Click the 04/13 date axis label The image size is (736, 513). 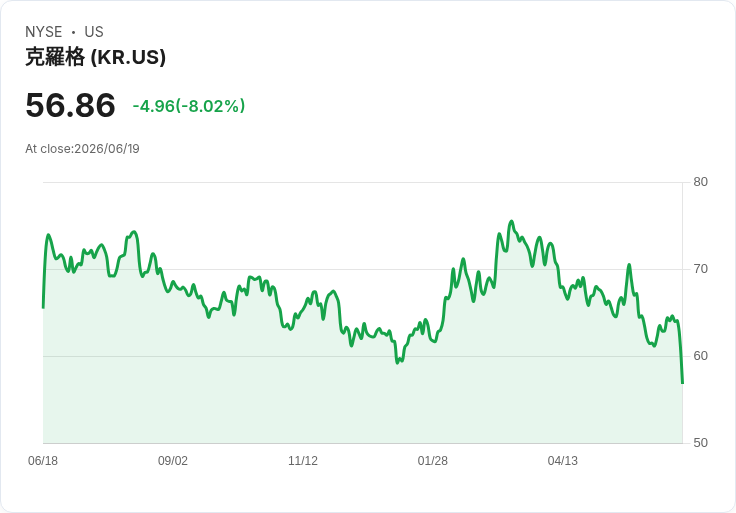562,461
